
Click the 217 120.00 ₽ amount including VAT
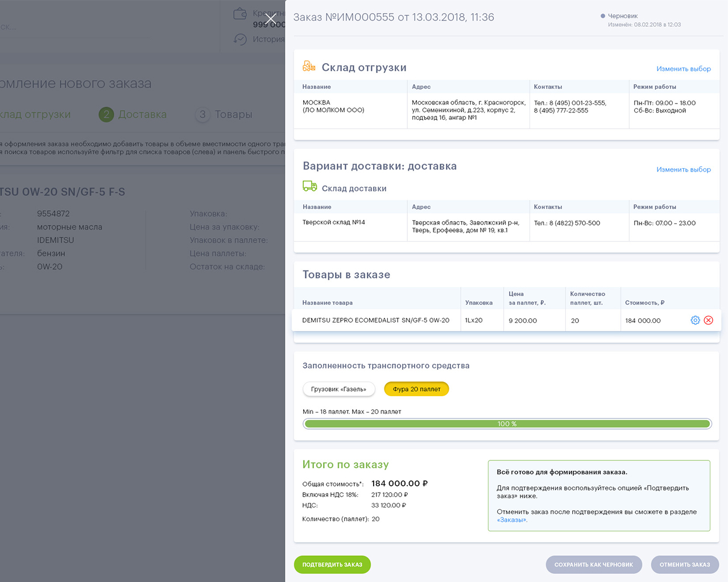[390, 494]
